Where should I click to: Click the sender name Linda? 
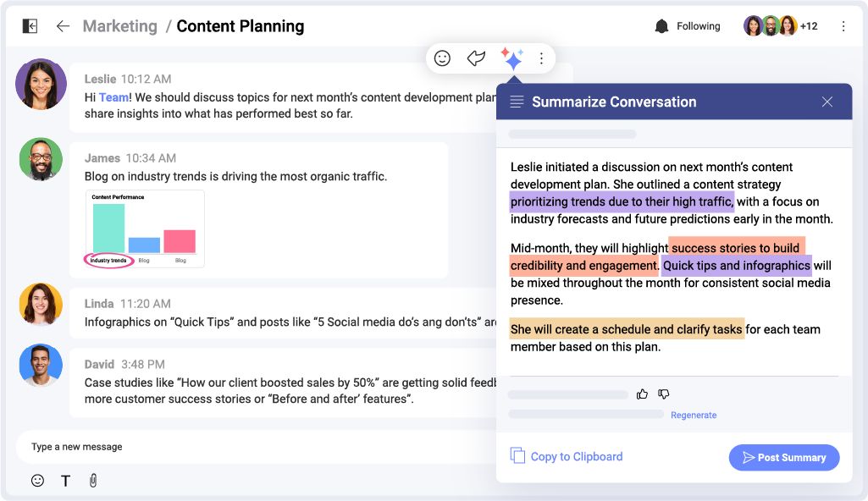click(x=99, y=304)
